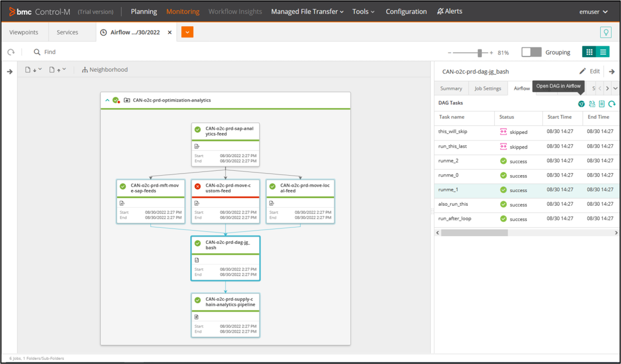Open the Job Settings tab
The width and height of the screenshot is (621, 364).
[487, 88]
